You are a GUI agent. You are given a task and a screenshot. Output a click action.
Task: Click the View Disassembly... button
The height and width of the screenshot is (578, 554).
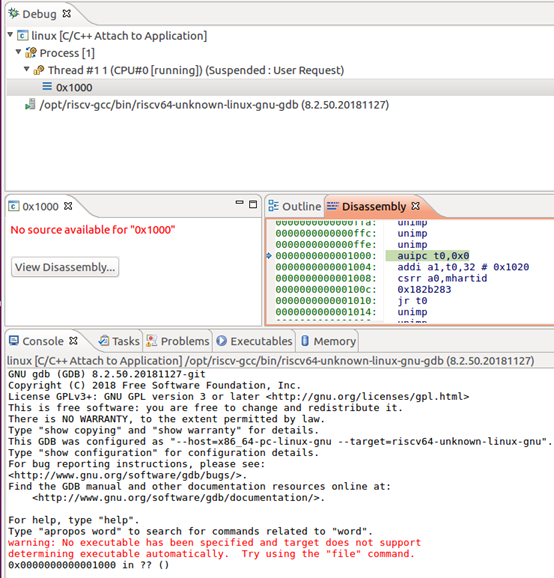click(65, 267)
